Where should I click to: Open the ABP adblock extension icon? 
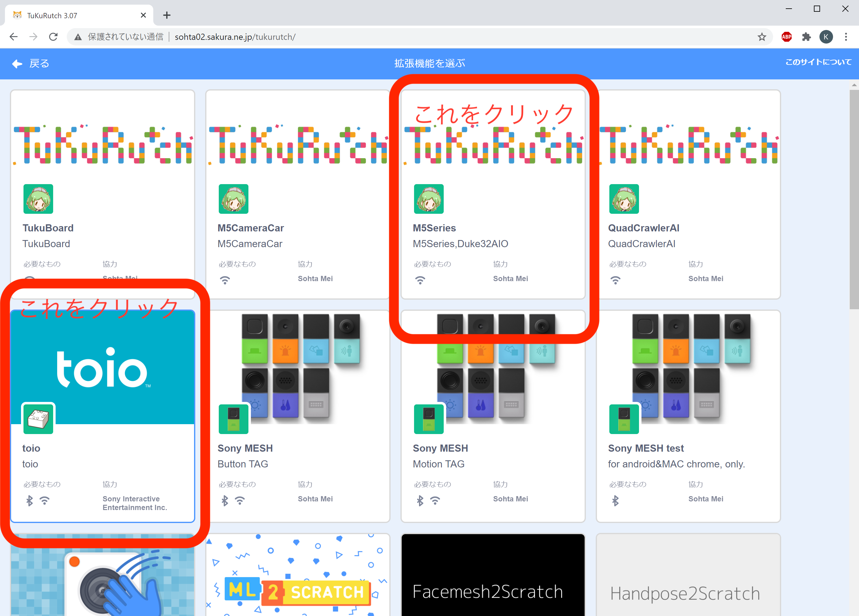(x=787, y=37)
